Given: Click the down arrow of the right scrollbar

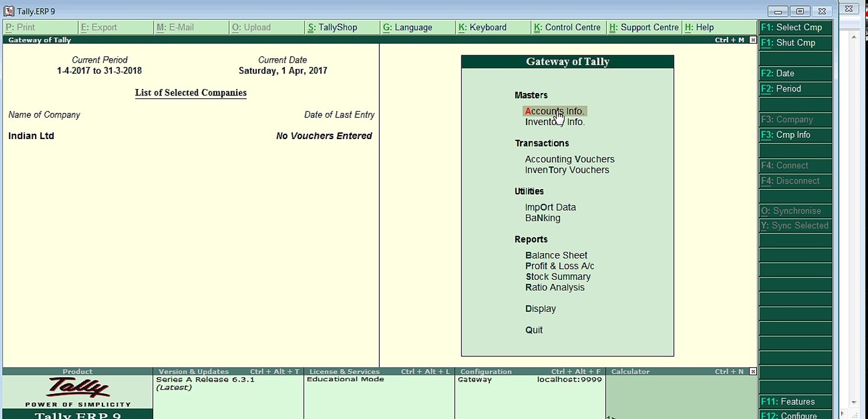Looking at the screenshot, I should pyautogui.click(x=854, y=402).
